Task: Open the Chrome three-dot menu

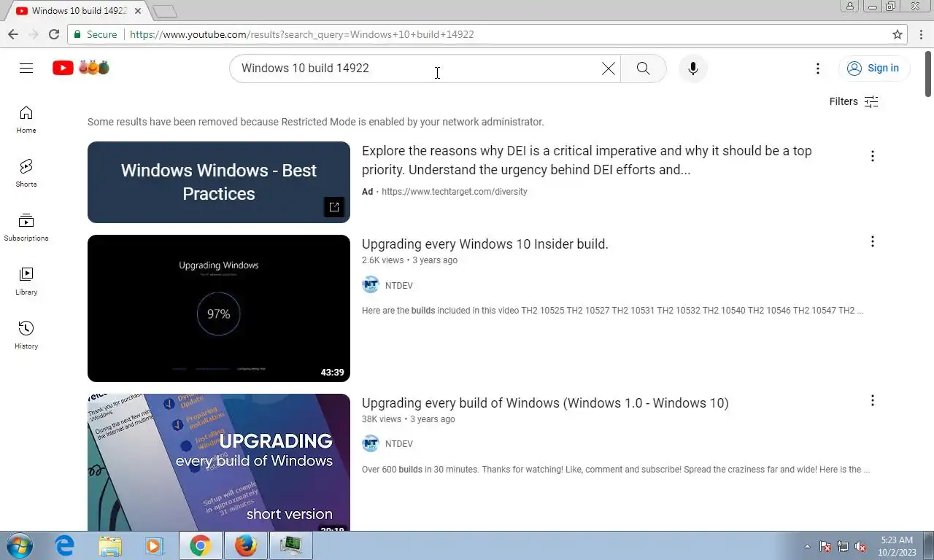Action: tap(920, 34)
